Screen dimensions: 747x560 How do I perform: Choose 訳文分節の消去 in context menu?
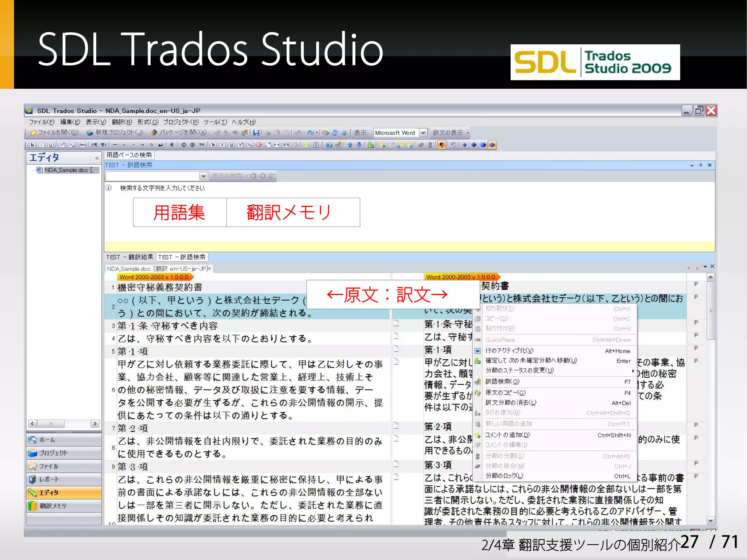555,403
